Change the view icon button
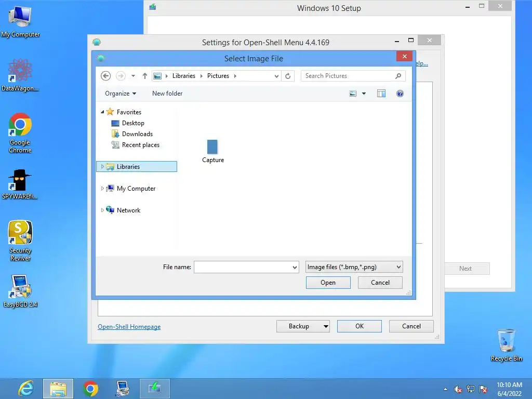This screenshot has height=399, width=532. (353, 94)
